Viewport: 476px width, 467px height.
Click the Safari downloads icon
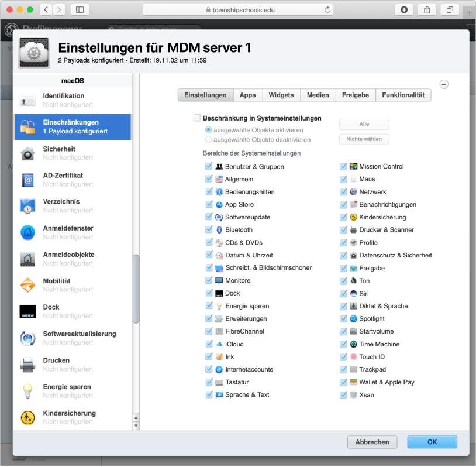404,10
